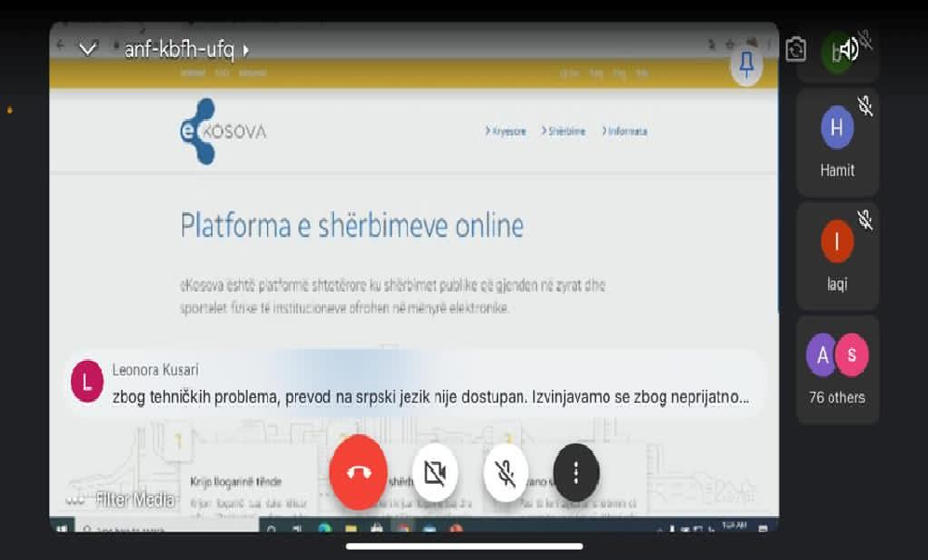Image resolution: width=928 pixels, height=560 pixels.
Task: End the call with the red hang-up button
Action: (357, 473)
